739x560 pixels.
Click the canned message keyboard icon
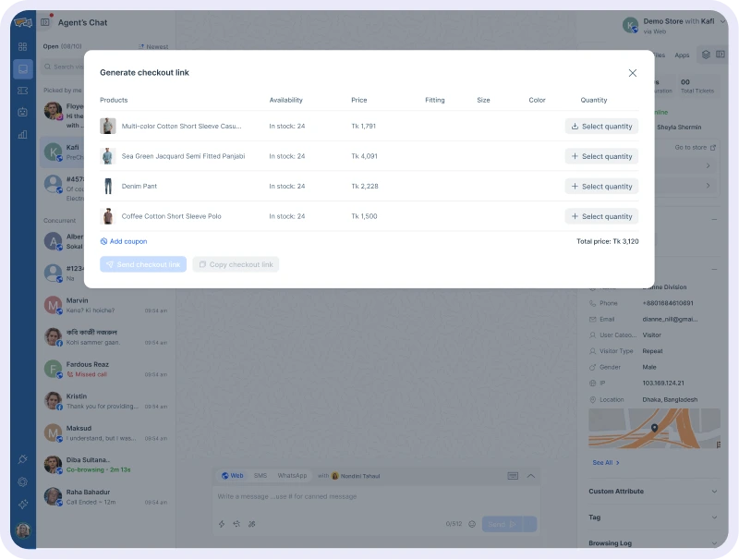tap(515, 474)
